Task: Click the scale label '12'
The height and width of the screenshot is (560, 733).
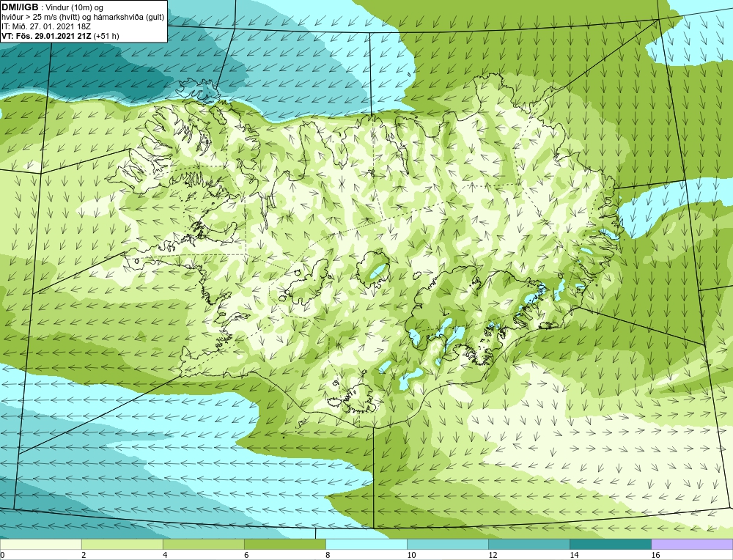Action: click(x=493, y=556)
